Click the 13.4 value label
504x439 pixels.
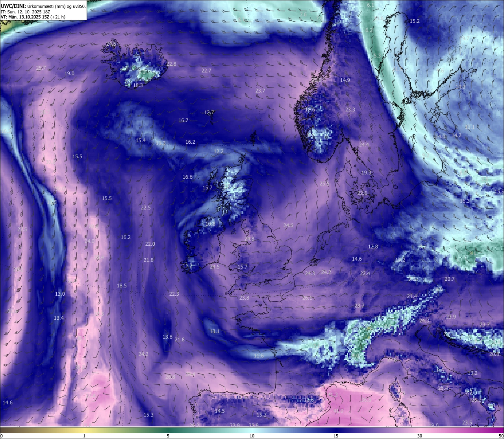[x=59, y=318]
